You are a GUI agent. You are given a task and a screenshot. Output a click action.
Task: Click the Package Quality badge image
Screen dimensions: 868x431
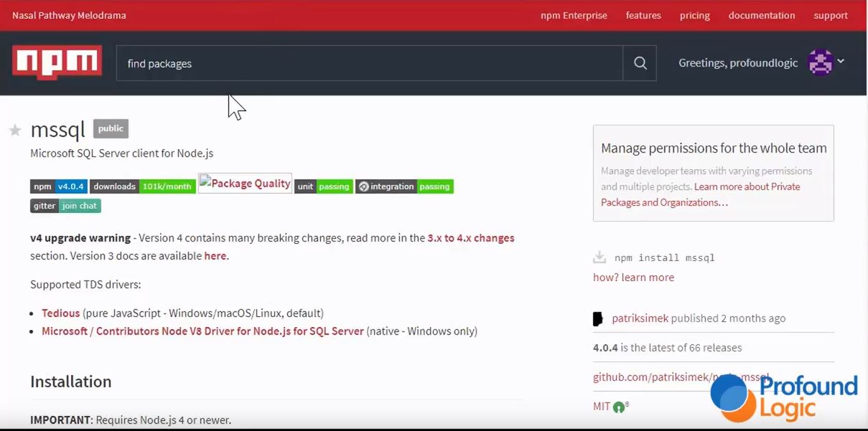pyautogui.click(x=245, y=184)
